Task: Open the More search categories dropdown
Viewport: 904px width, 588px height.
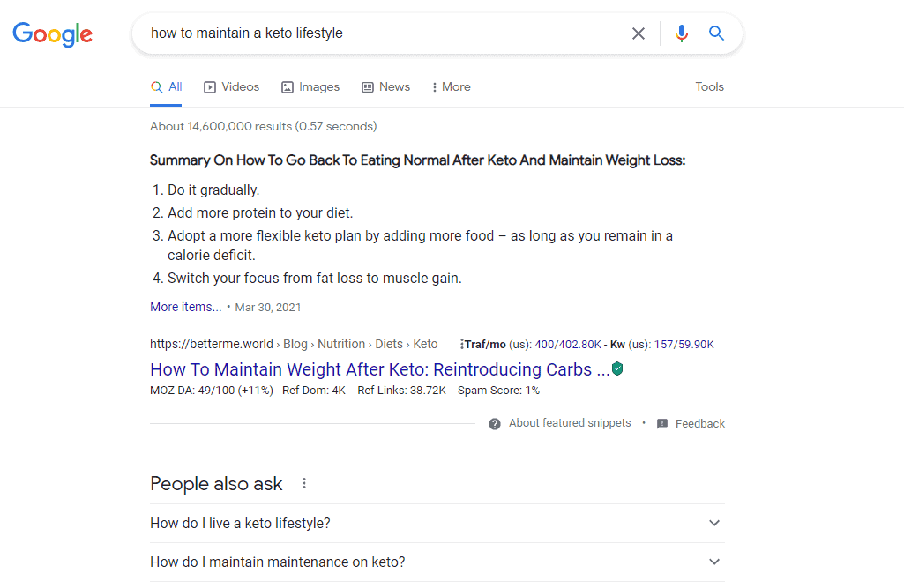Action: 451,87
